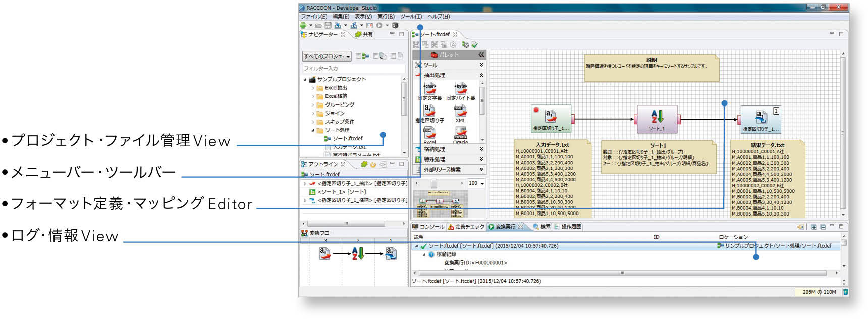Image resolution: width=868 pixels, height=319 pixels.
Task: Switch to the 操作履歴 tab
Action: click(568, 227)
